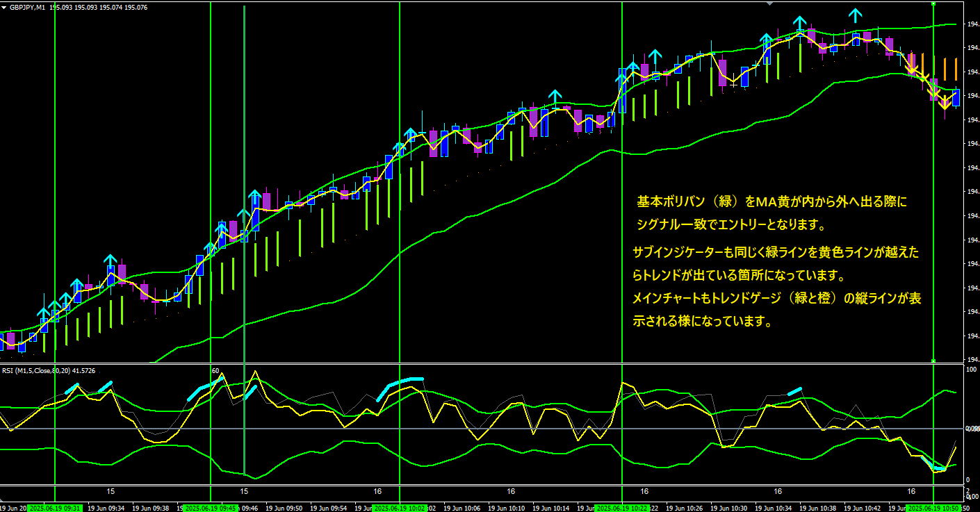The image size is (980, 512).
Task: Select the annotation line starting メインチャートもトレンドゲージ
Action: 778,299
